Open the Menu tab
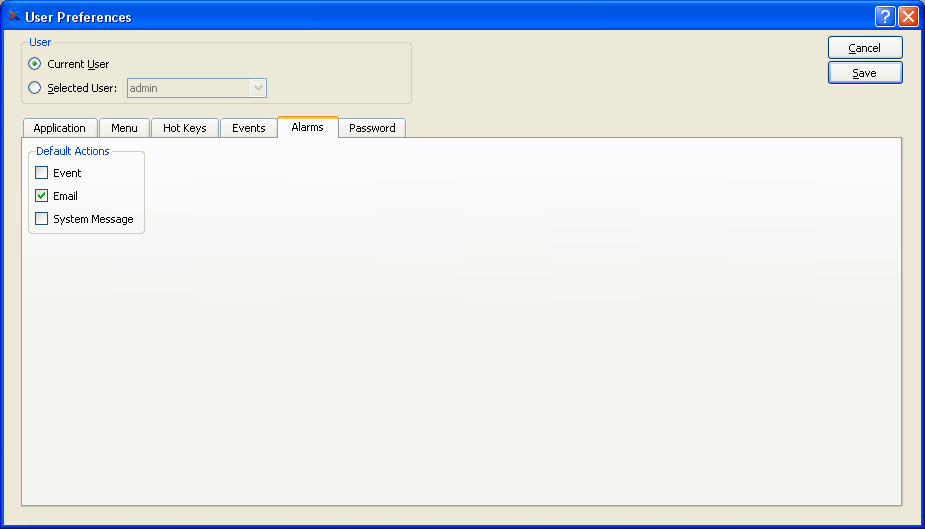The height and width of the screenshot is (529, 925). pos(124,128)
